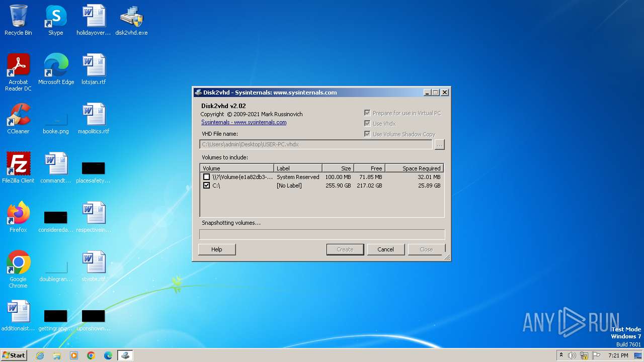Select the respectivein document icon
This screenshot has height=362, width=644.
click(x=94, y=217)
